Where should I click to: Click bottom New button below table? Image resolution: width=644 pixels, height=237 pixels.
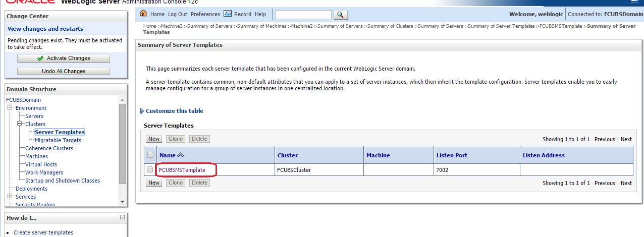[x=154, y=183]
